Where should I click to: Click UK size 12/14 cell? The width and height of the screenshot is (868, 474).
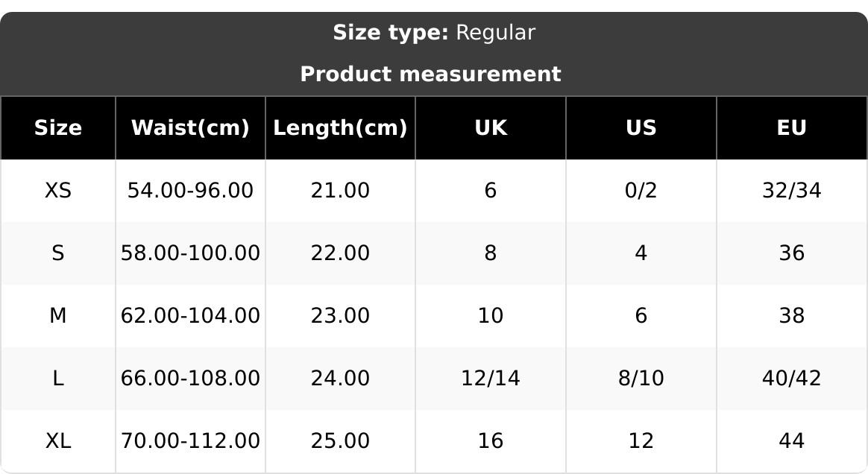(x=491, y=379)
